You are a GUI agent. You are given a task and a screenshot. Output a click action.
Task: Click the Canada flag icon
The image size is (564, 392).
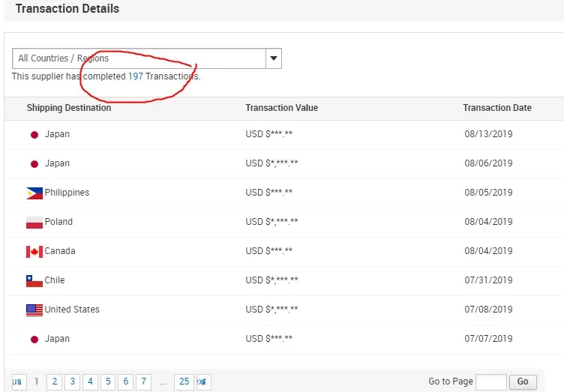click(x=34, y=252)
